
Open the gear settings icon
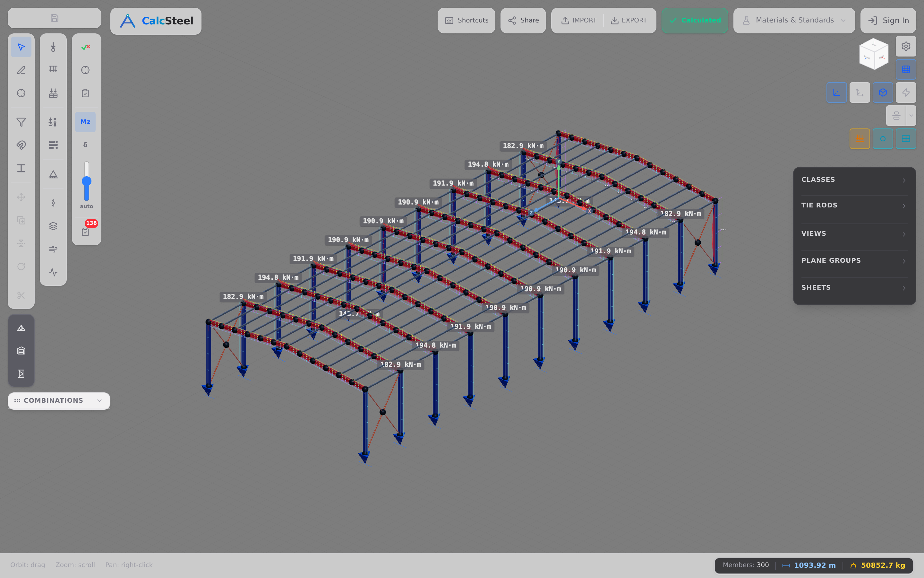pyautogui.click(x=906, y=46)
